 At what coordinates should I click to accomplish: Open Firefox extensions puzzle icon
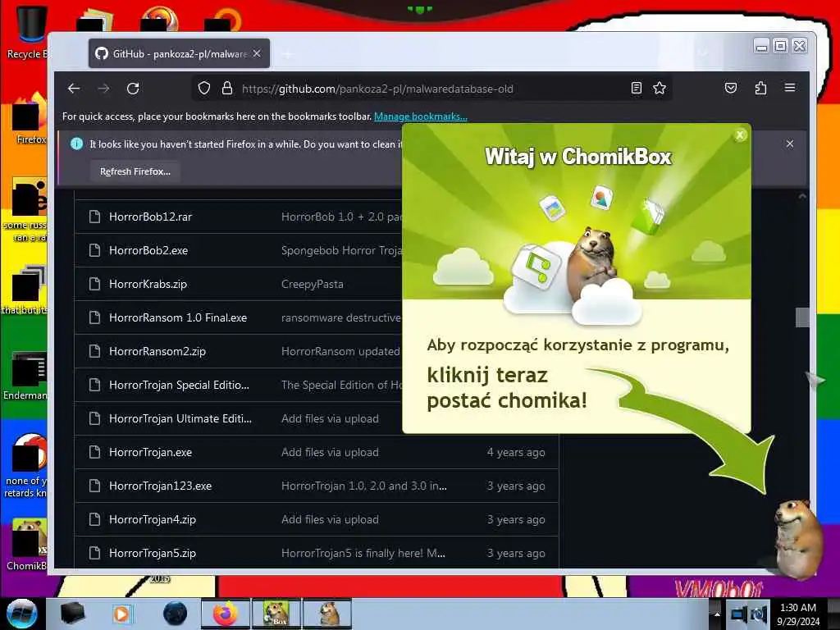coord(760,89)
